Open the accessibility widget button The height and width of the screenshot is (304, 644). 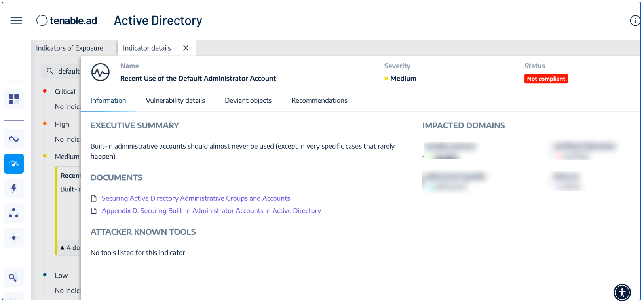tap(622, 293)
